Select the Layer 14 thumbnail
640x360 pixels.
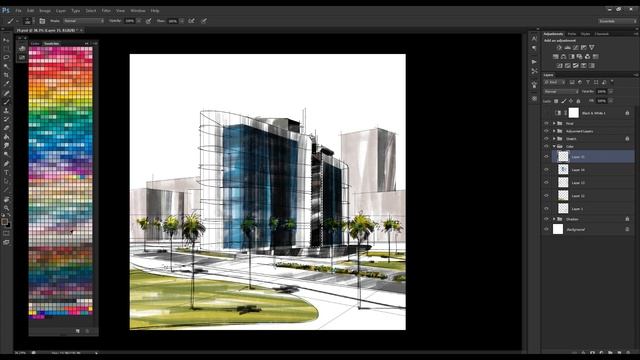(563, 169)
